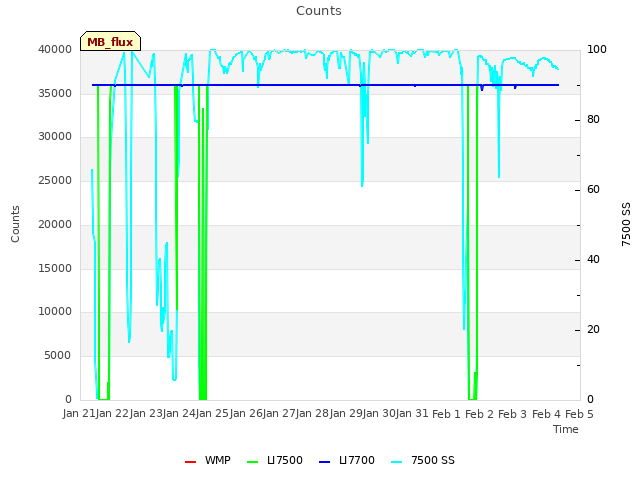Click the 35000 left axis tick label

55,93
